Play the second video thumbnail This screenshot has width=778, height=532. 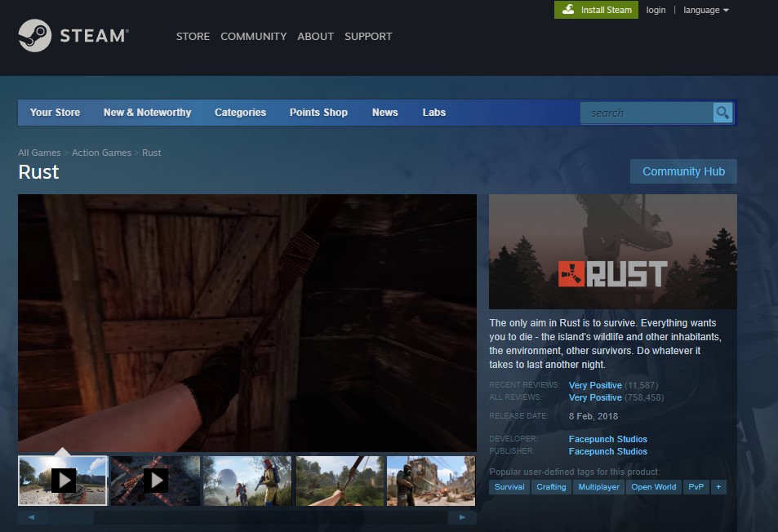click(155, 481)
